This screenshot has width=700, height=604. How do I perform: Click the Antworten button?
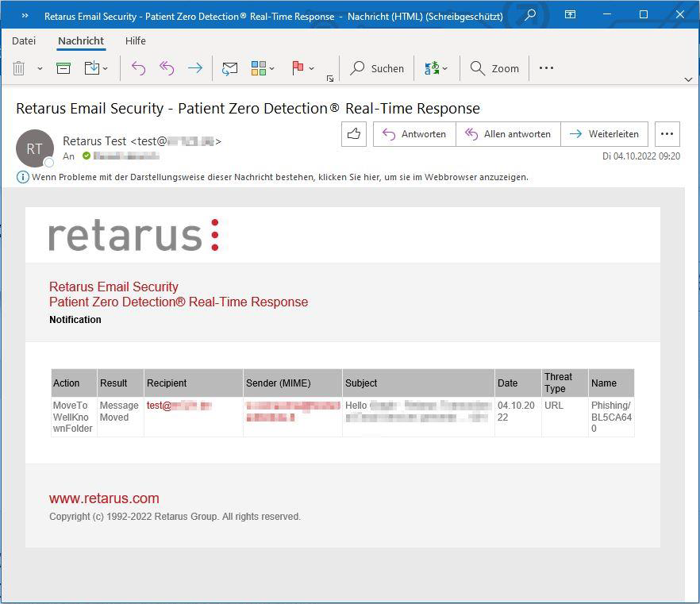tap(414, 134)
